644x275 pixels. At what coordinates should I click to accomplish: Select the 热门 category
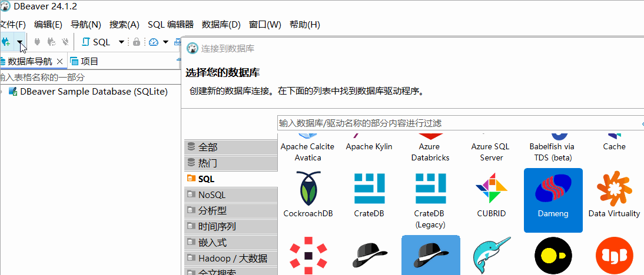point(231,163)
